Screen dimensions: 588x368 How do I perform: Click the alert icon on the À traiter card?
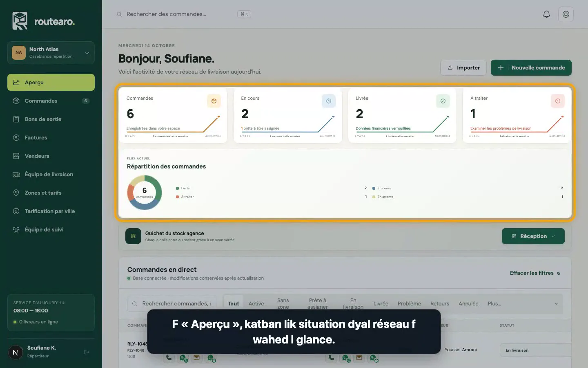tap(558, 101)
